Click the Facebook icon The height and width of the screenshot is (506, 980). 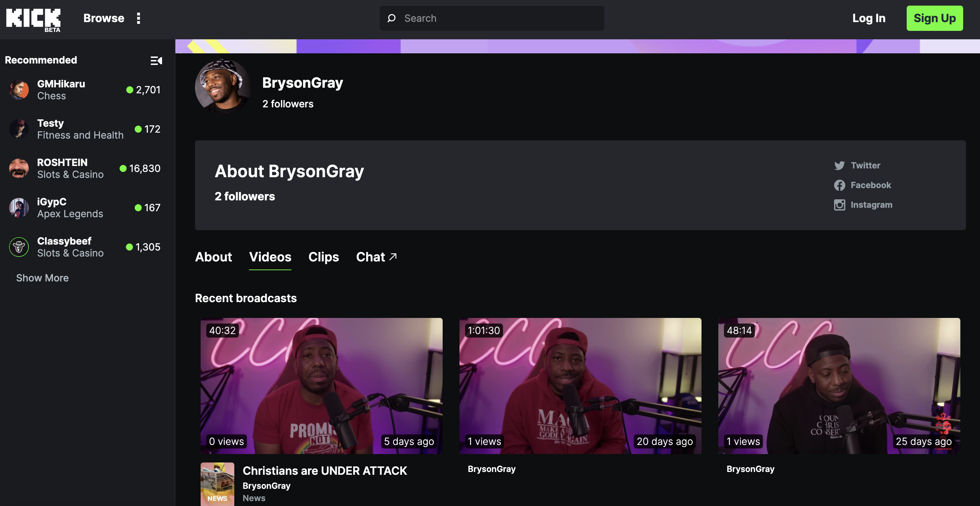point(839,185)
